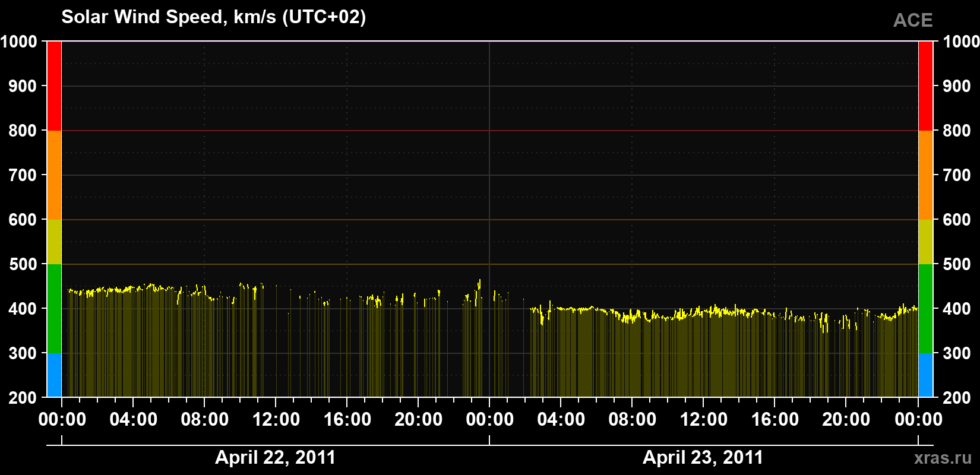Click the red segment on right color scale
The image size is (980, 475).
coord(925,86)
